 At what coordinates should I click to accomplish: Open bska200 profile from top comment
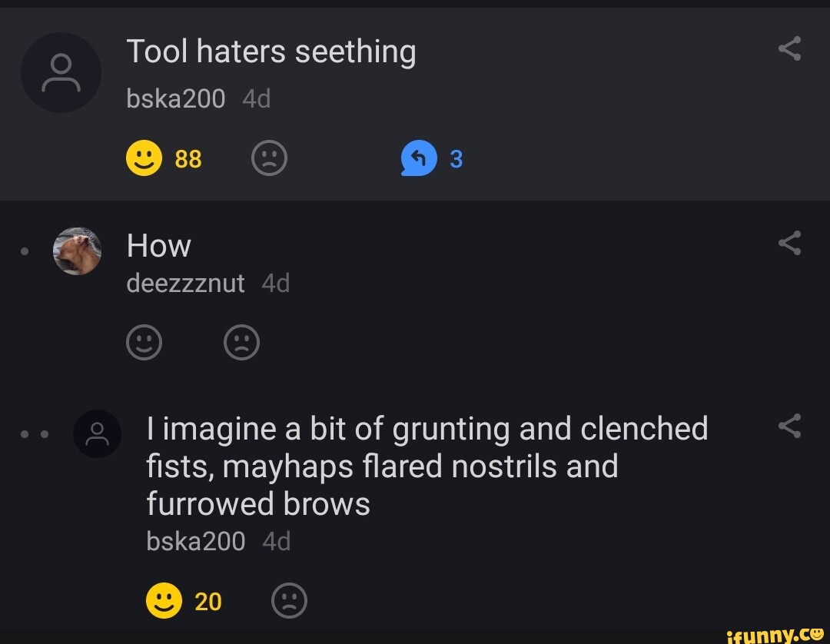point(176,98)
